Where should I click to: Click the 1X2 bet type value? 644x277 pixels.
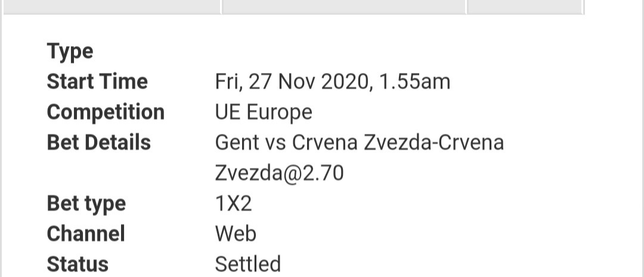(x=233, y=204)
